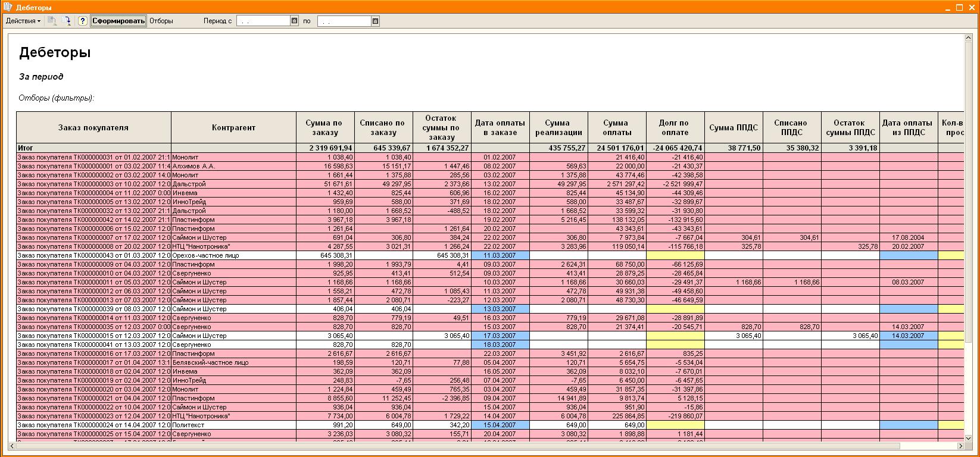Screen dimensions: 980x457
Task: Click the restore settings toolbar icon
Action: tap(52, 21)
